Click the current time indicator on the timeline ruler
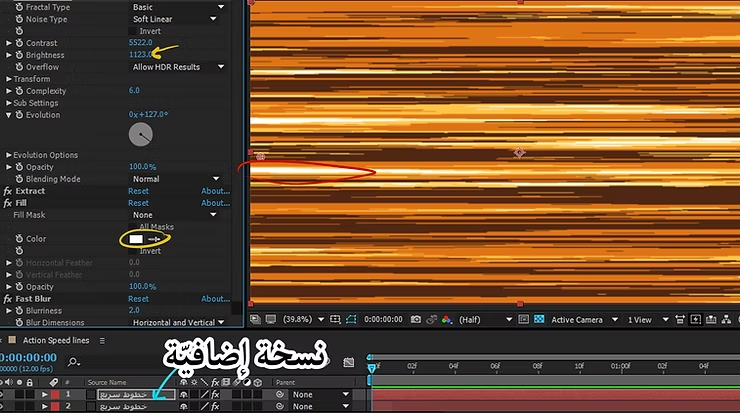The image size is (740, 413). coord(371,367)
